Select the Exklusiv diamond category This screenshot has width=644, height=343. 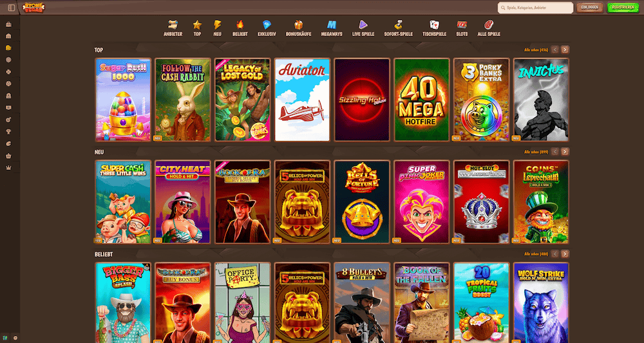point(267,28)
